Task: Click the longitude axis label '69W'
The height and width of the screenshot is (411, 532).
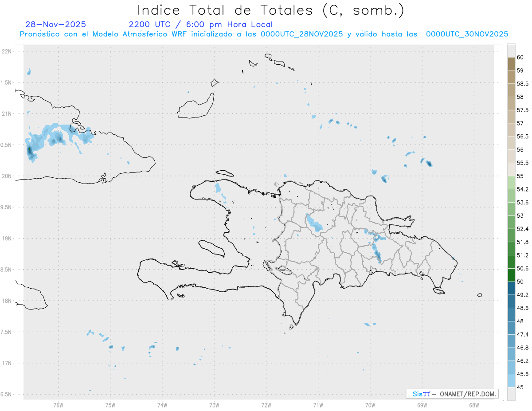Action: tap(422, 405)
